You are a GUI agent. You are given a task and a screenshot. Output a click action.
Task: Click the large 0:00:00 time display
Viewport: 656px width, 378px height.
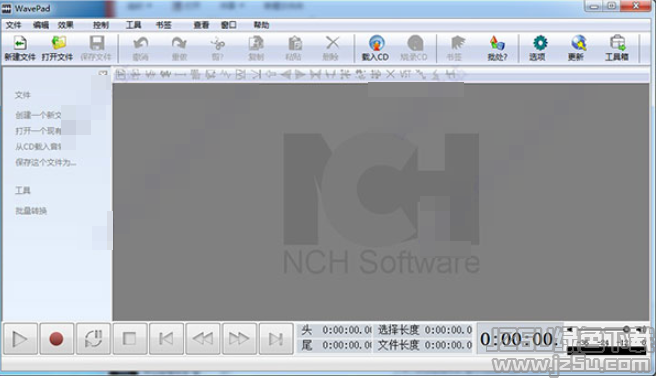click(x=518, y=339)
